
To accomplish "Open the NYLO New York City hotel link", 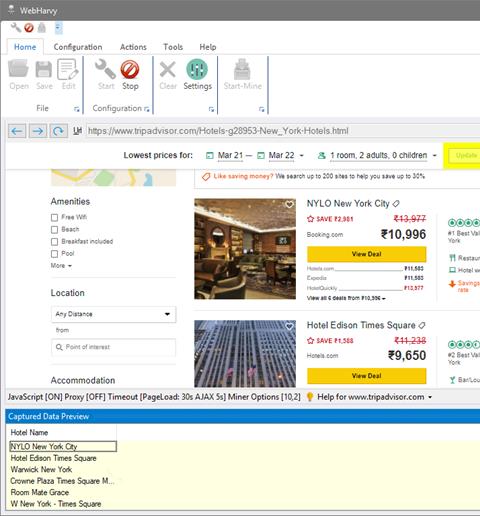I will click(x=348, y=203).
